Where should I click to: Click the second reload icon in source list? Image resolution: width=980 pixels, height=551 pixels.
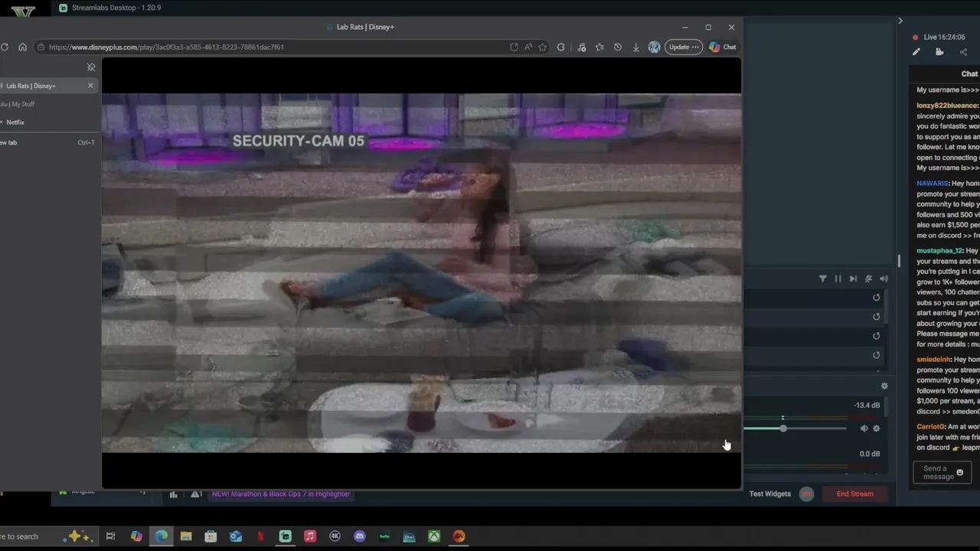pos(877,317)
